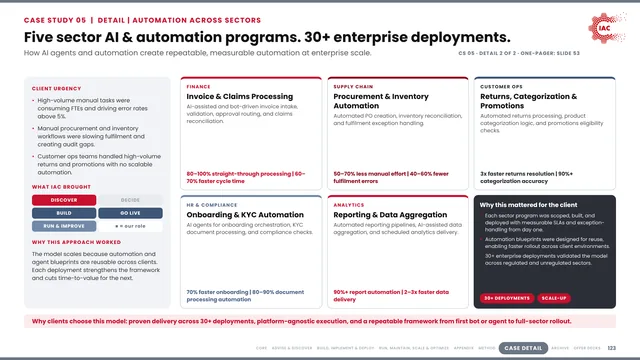Click bullet about manual procurement and inventory
Image resolution: width=640 pixels, height=360 pixels.
coord(91,136)
